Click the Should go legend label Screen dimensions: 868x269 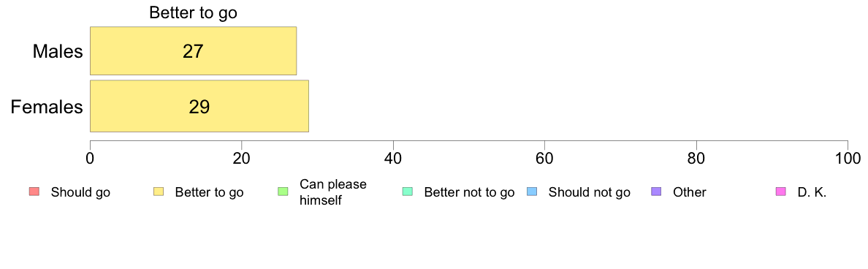(x=80, y=193)
